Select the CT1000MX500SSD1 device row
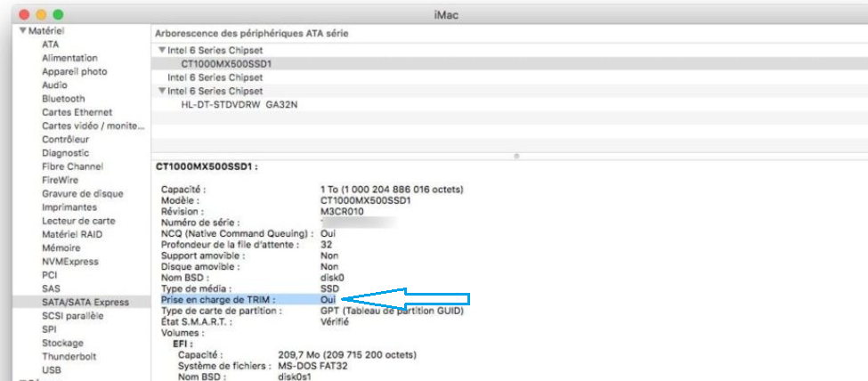The image size is (868, 381). [x=509, y=64]
